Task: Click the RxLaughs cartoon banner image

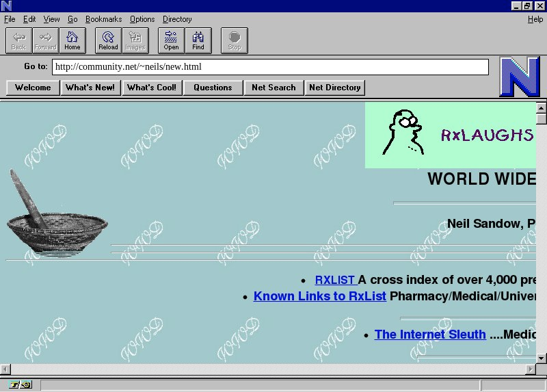Action: 451,135
